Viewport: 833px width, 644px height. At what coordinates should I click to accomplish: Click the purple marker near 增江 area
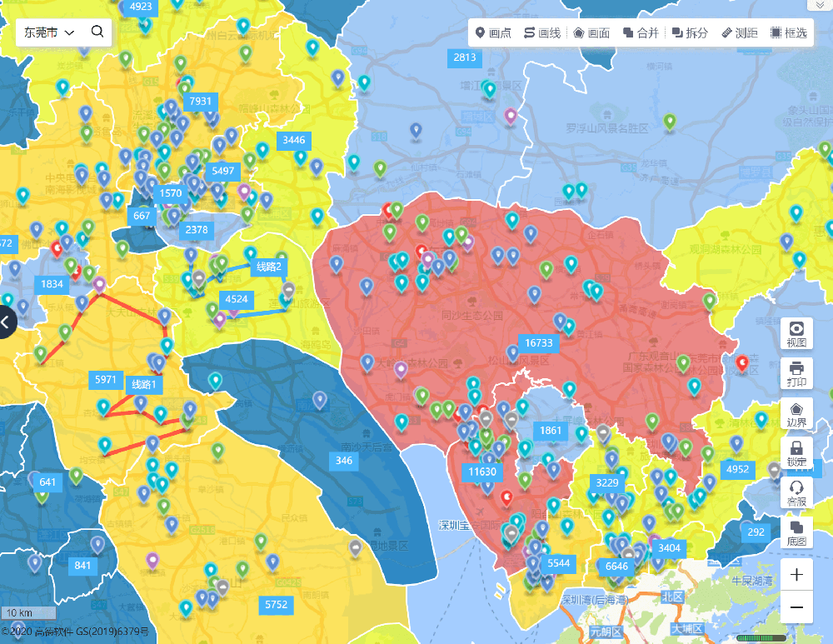tap(511, 115)
